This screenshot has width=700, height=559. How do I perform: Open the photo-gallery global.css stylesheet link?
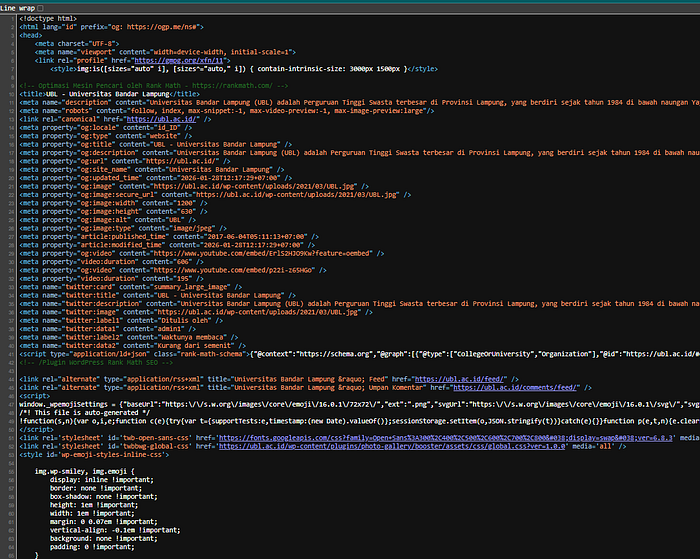[x=392, y=446]
